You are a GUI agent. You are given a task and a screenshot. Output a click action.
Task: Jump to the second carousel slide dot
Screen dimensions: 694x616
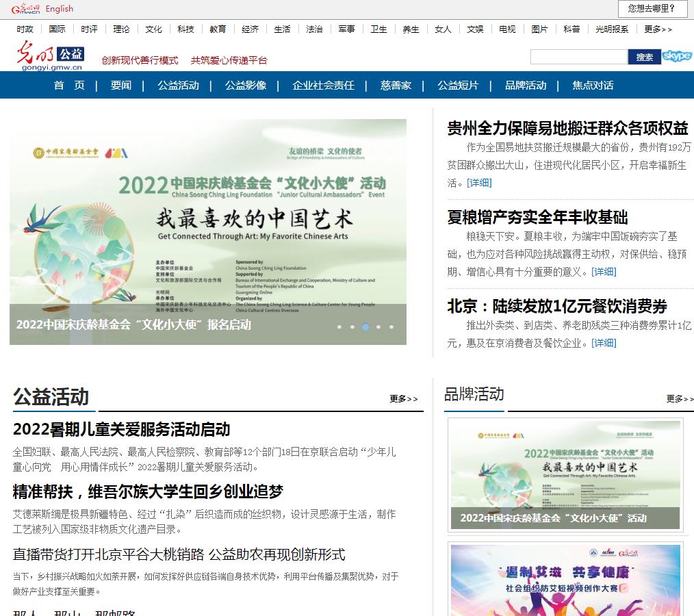[352, 327]
